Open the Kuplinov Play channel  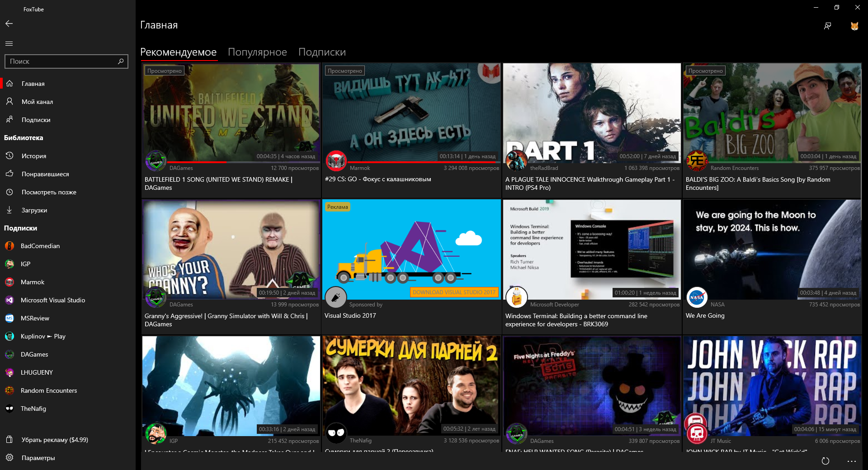43,336
